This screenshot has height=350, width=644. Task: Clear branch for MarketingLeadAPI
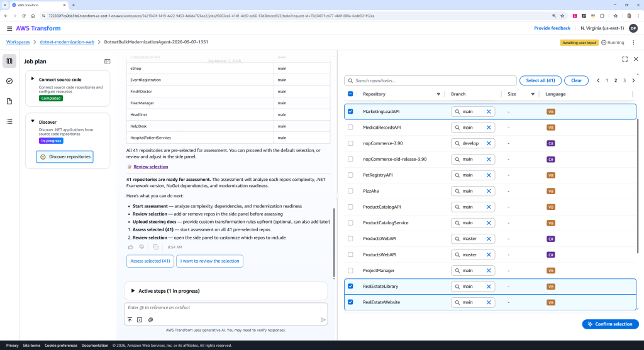click(489, 112)
